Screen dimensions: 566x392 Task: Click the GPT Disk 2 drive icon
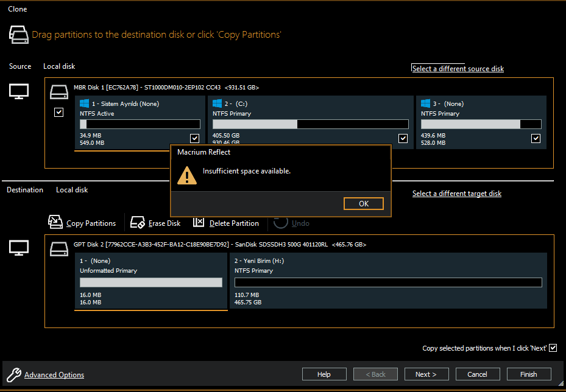(x=59, y=249)
